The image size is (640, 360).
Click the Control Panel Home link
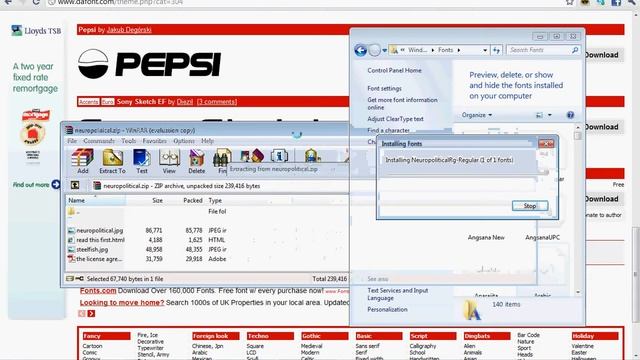tap(394, 70)
